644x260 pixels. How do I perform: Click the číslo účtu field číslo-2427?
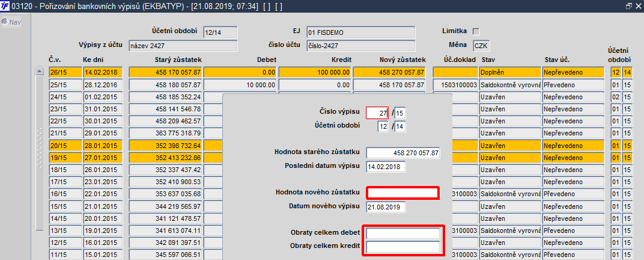pyautogui.click(x=360, y=46)
